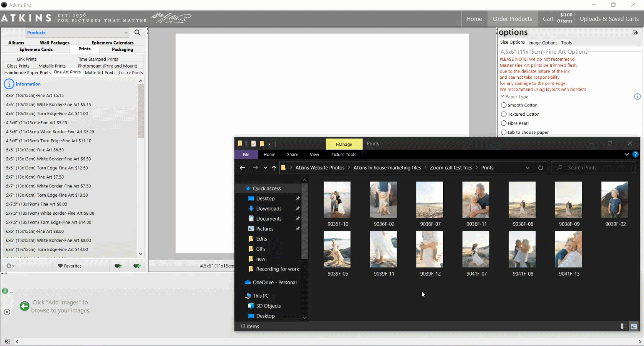
Task: Collapse the Paper Type section
Action: coord(502,96)
